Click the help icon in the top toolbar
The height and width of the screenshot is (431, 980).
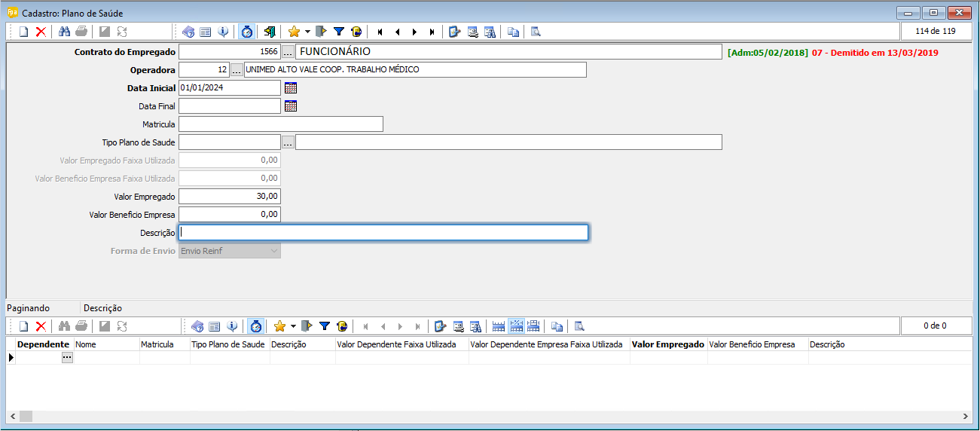tap(188, 32)
